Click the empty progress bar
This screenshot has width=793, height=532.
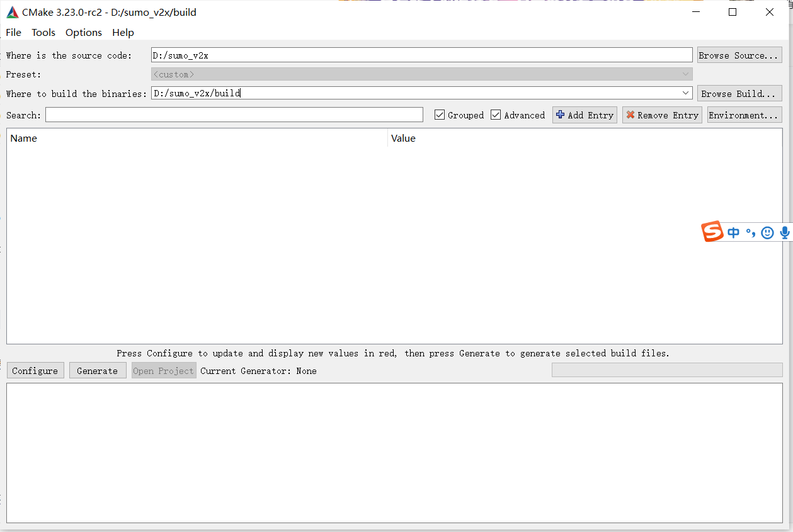(x=667, y=370)
